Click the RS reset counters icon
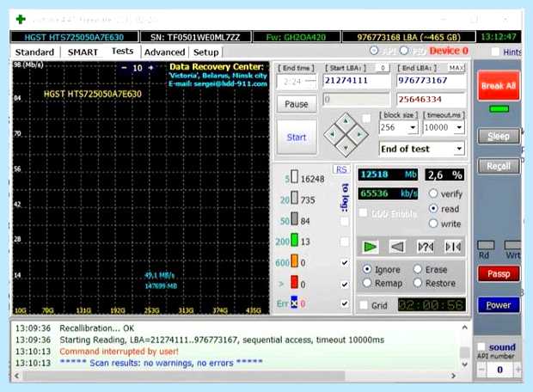Screen dimensions: 533x392 tap(341, 169)
